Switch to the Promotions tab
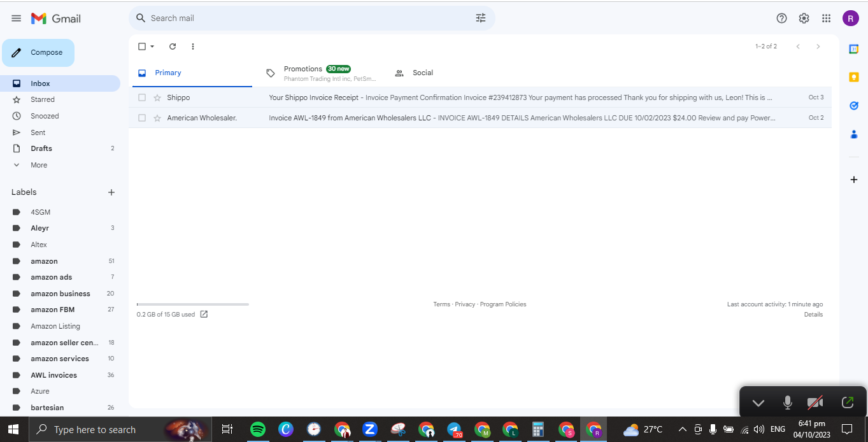This screenshot has width=868, height=442. 322,73
